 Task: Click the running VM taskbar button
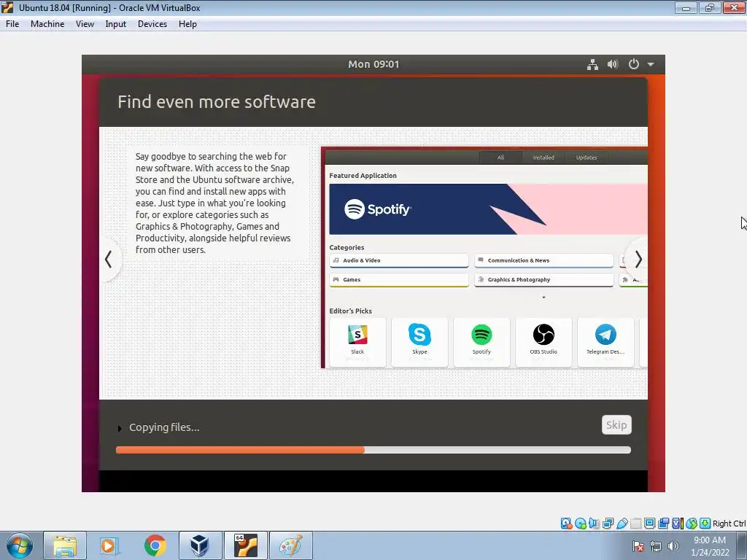(x=246, y=545)
